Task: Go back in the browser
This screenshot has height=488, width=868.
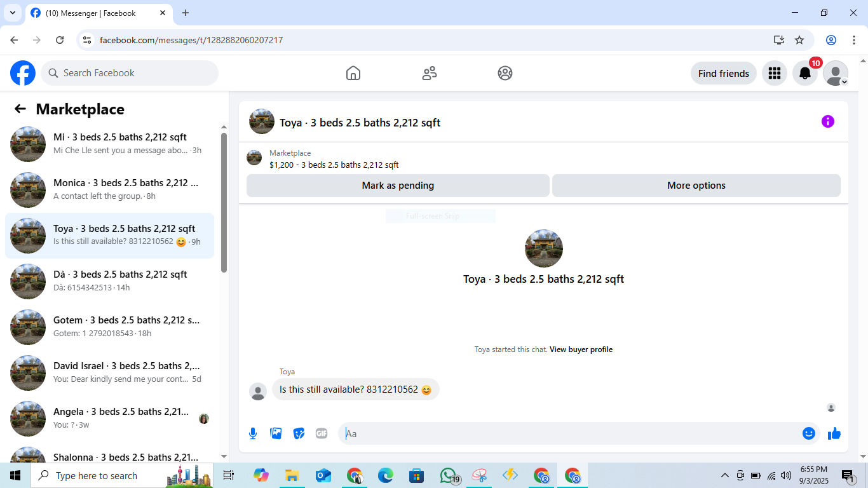Action: click(14, 40)
